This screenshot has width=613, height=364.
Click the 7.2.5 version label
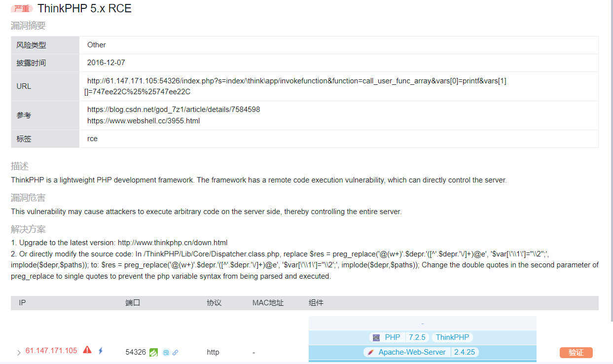click(417, 337)
